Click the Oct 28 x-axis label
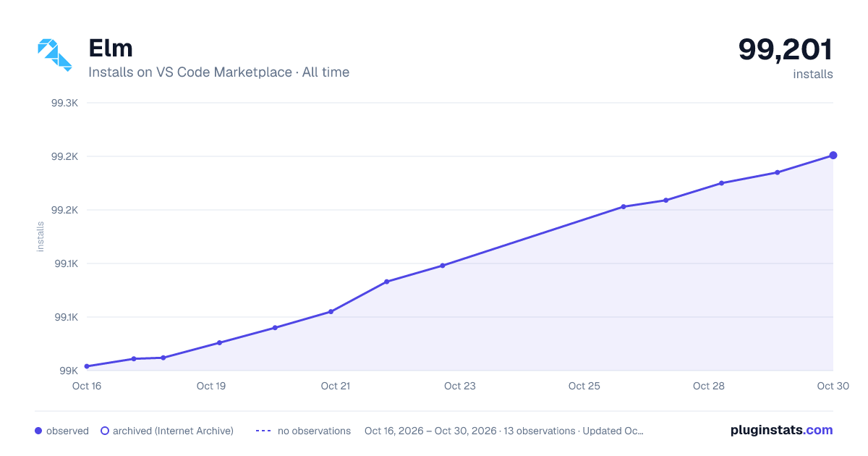868x456 pixels. pos(709,386)
